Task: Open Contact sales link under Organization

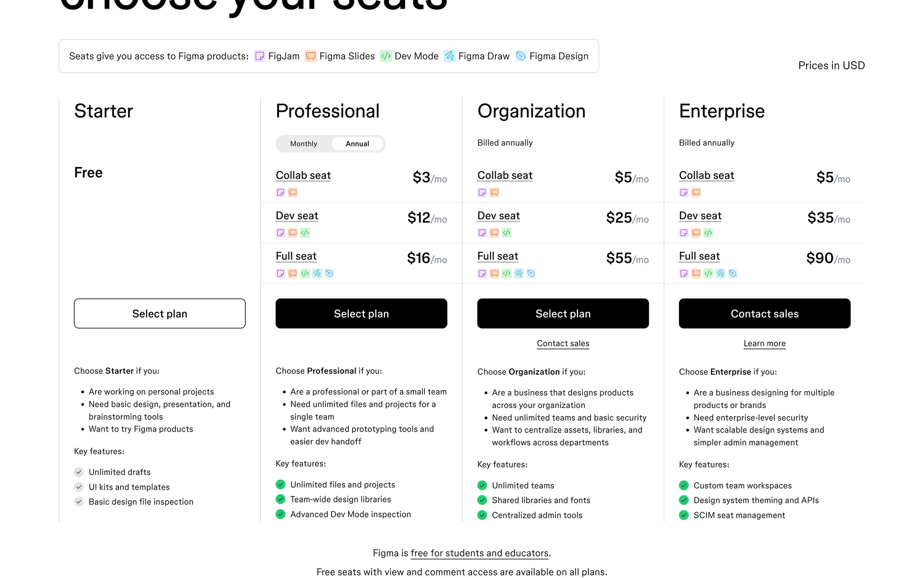Action: click(563, 343)
